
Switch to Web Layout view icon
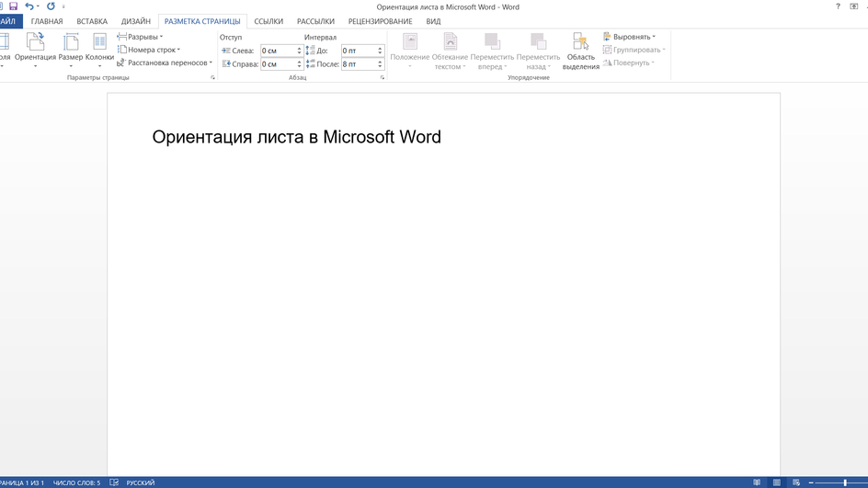pyautogui.click(x=796, y=483)
